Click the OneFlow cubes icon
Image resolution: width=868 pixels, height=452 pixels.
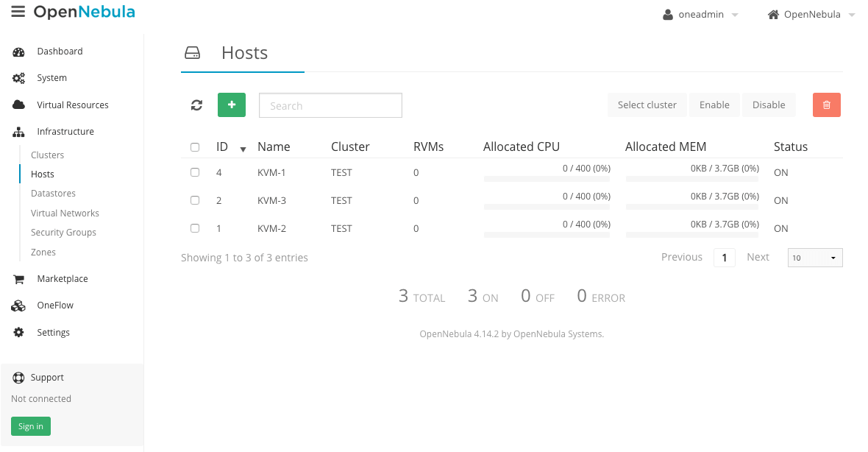point(19,306)
